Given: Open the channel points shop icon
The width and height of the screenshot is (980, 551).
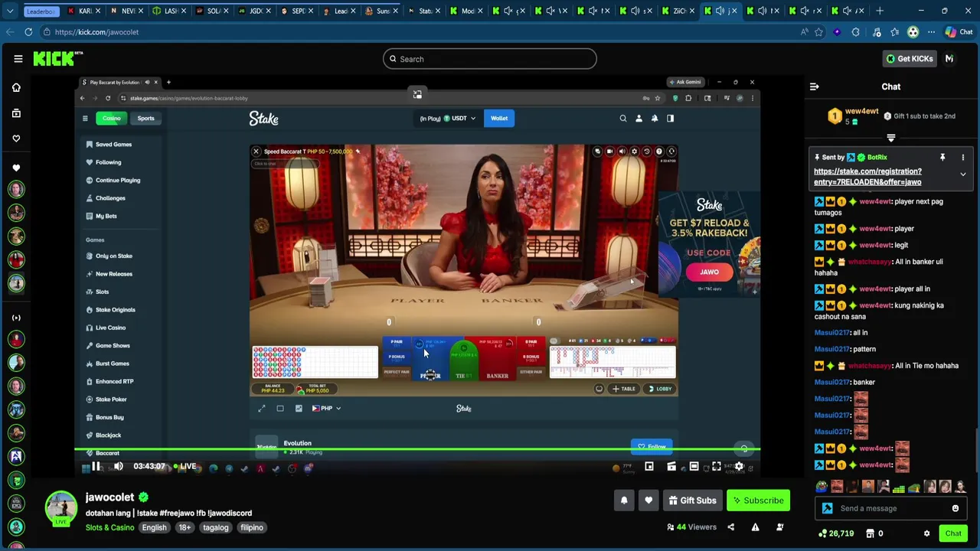Looking at the screenshot, I should coord(870,533).
